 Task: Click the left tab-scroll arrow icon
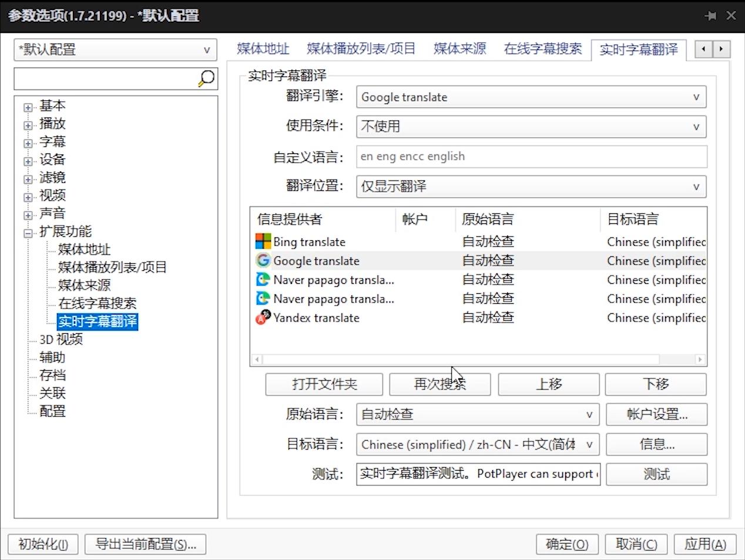click(703, 49)
